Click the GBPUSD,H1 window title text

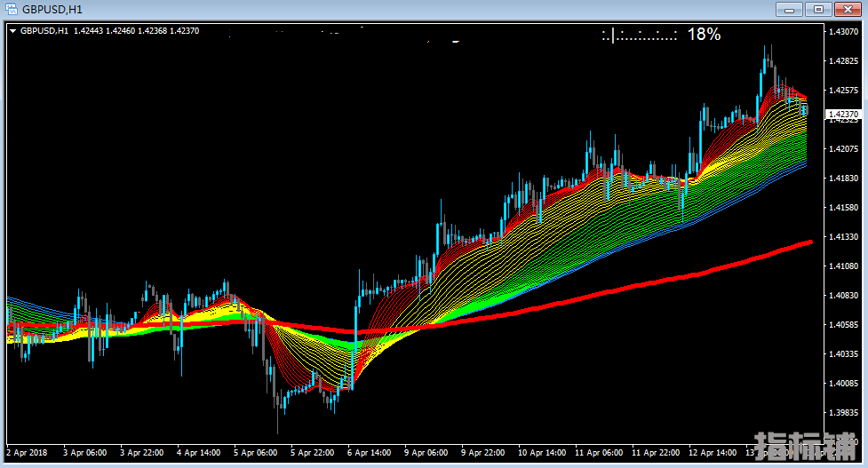tap(52, 10)
